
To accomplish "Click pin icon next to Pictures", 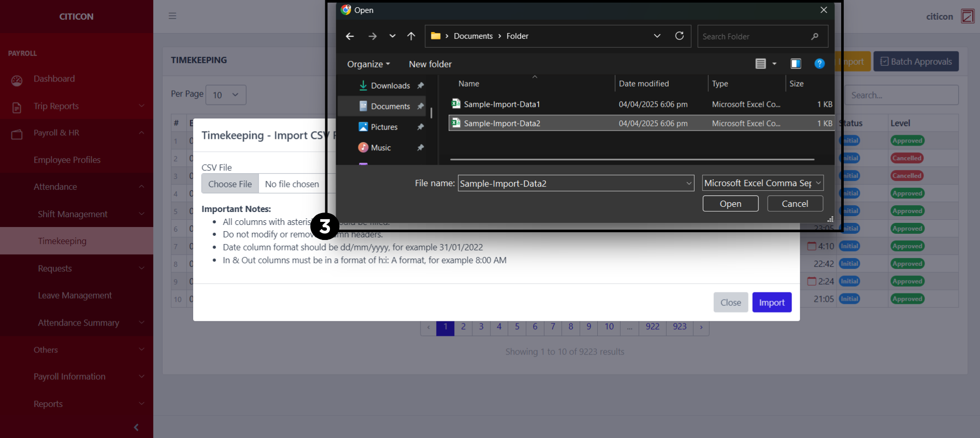I will (x=421, y=127).
